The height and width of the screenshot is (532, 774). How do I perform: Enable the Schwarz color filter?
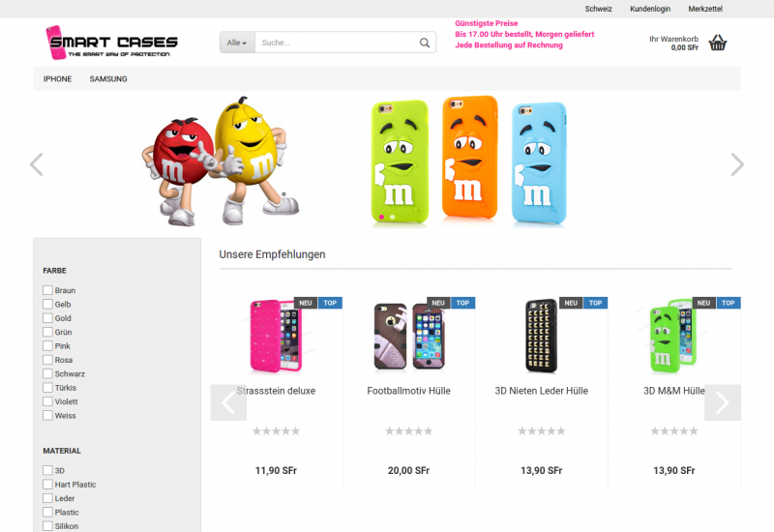tap(47, 373)
